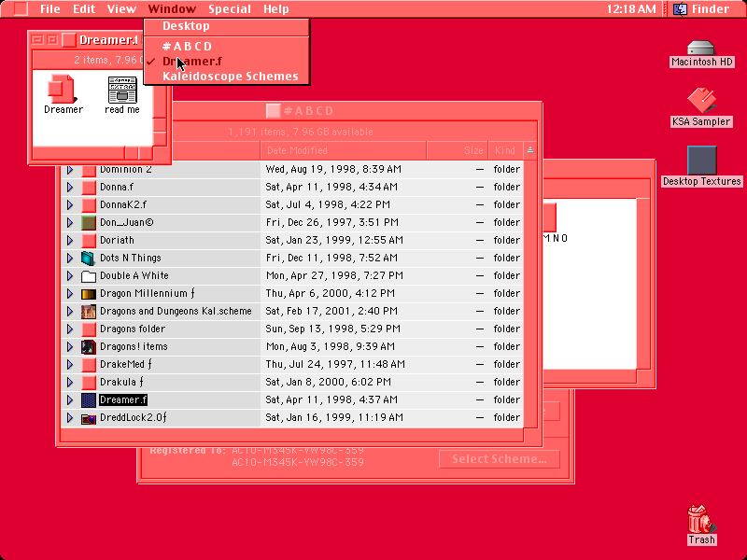Click the date Thu, Jul 24, 1997, 11:48 AM
This screenshot has height=560, width=747.
click(335, 365)
